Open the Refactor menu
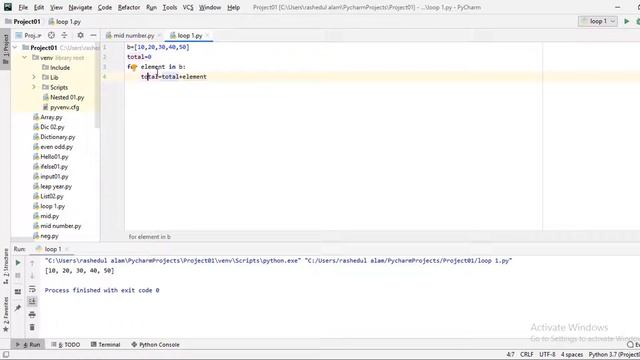 pos(129,7)
